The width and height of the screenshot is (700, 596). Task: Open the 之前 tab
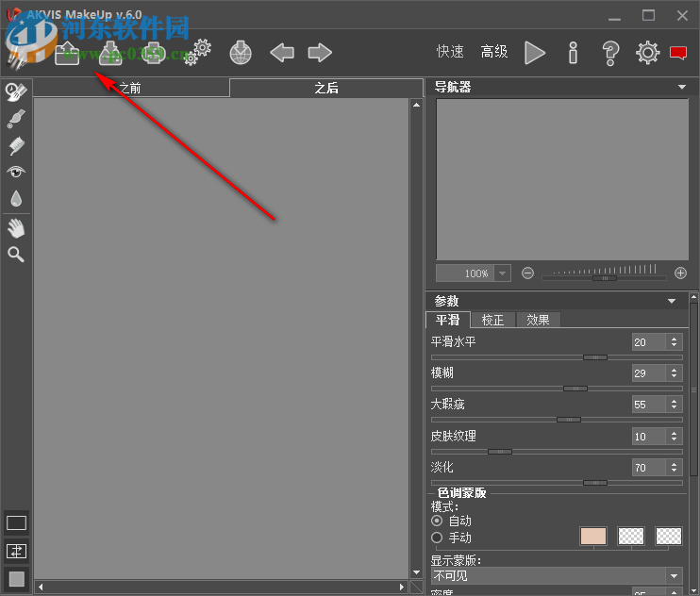131,88
